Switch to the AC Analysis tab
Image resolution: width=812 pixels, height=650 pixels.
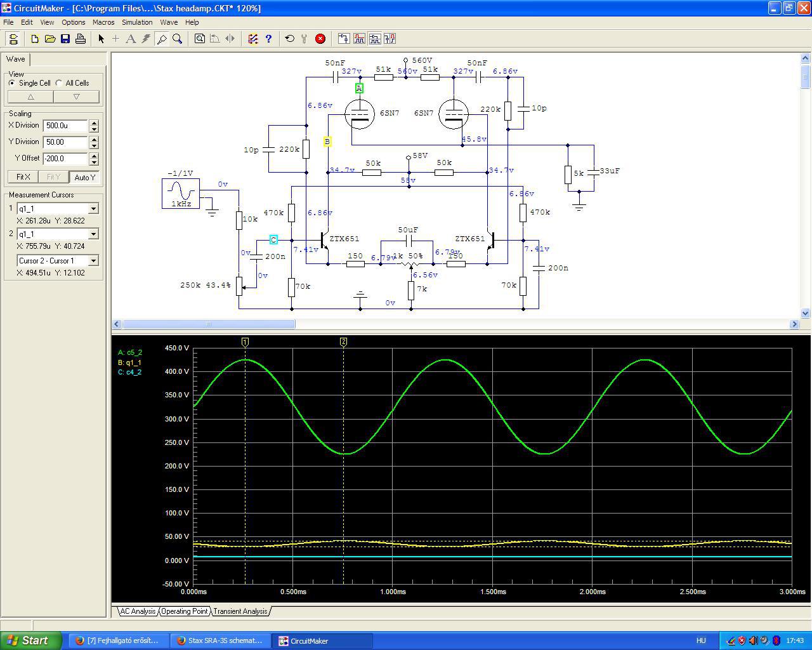(138, 611)
